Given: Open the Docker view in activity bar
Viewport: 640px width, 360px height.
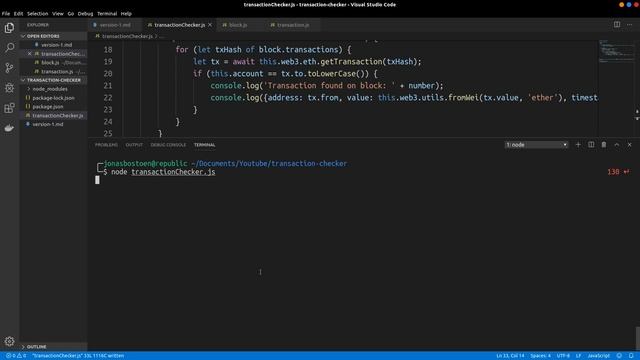Looking at the screenshot, I should pos(9,128).
